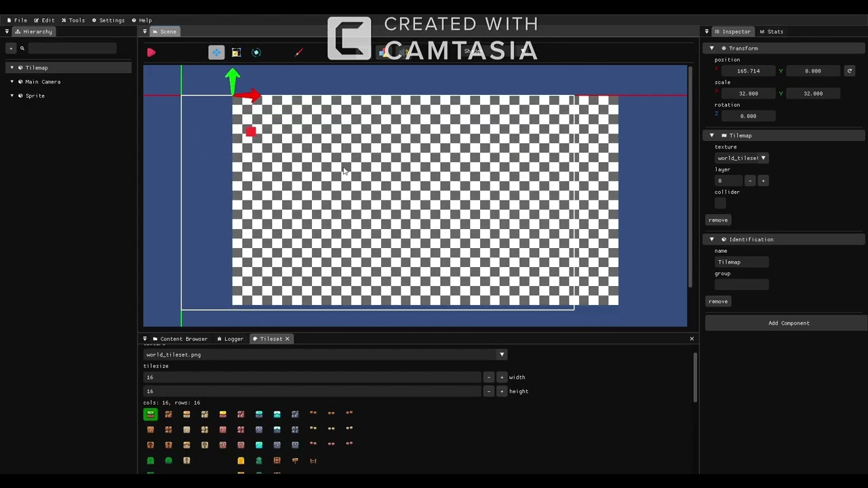Select the rect select tool
Image resolution: width=868 pixels, height=488 pixels.
click(236, 52)
